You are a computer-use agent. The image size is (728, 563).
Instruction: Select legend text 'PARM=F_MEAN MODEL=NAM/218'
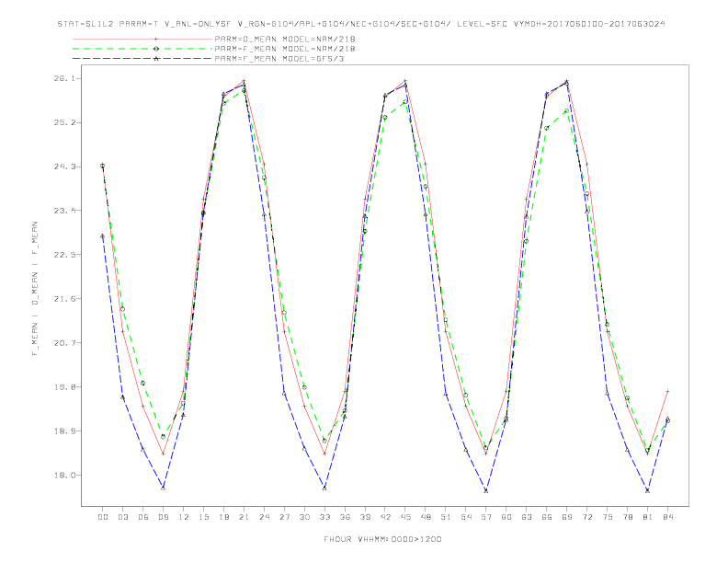click(x=285, y=49)
